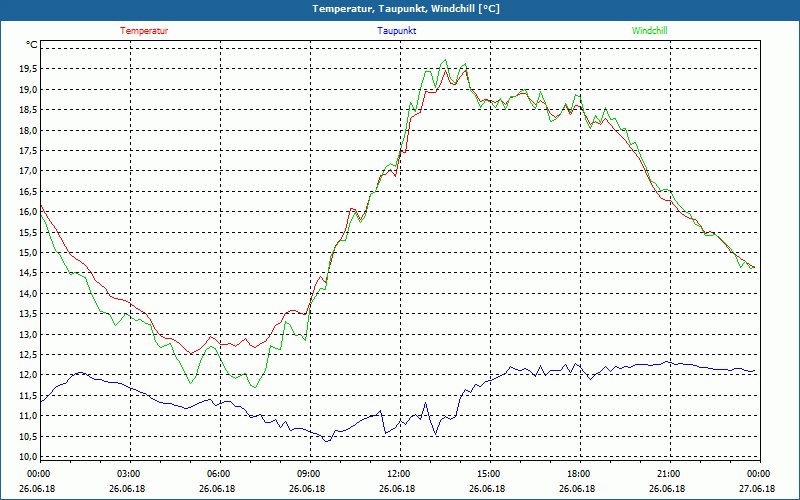Select the 06:00 time axis label

(219, 474)
